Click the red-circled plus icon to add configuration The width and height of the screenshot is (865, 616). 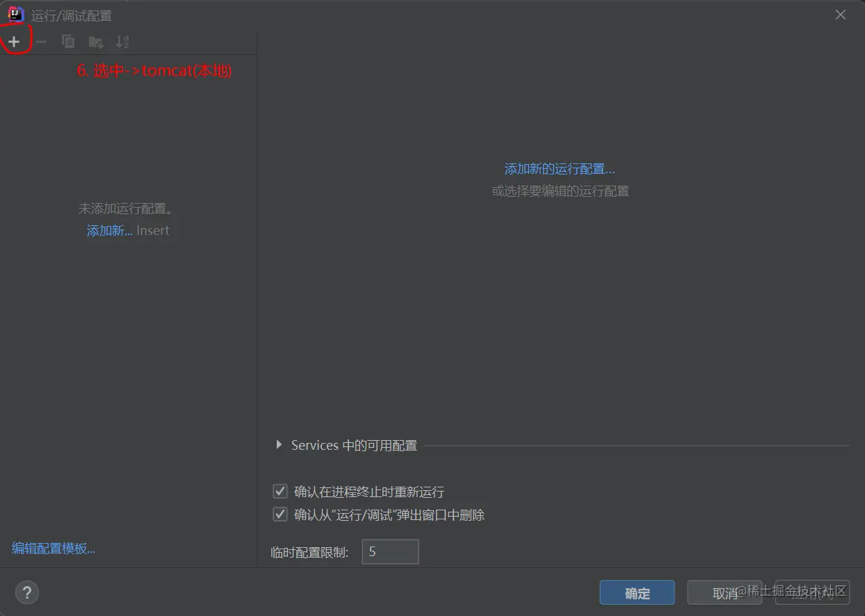pos(14,41)
